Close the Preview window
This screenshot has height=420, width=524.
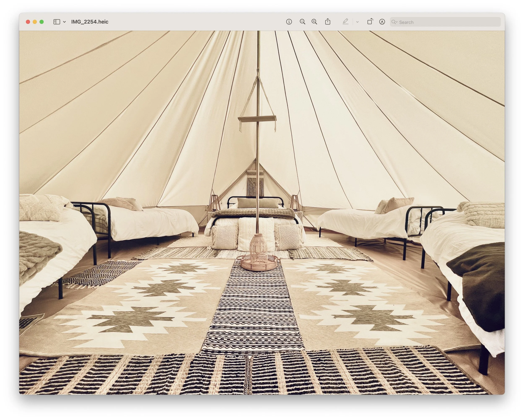coord(28,22)
